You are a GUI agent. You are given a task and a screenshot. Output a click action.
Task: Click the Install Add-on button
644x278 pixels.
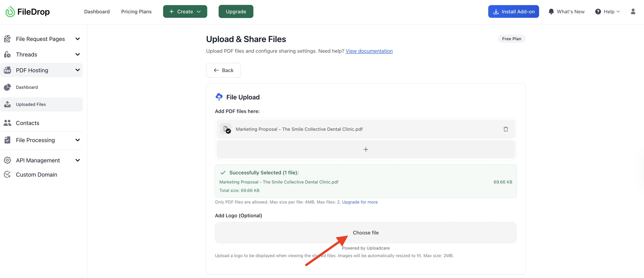[513, 12]
